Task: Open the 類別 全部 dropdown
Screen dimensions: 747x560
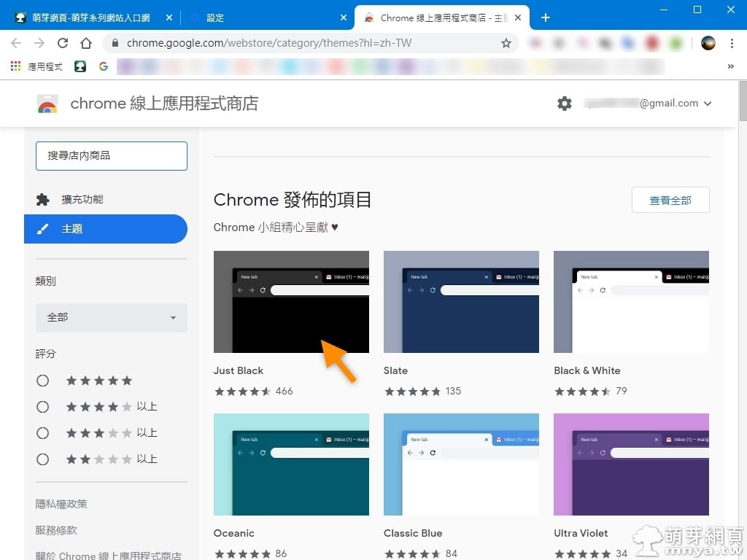Action: click(111, 318)
